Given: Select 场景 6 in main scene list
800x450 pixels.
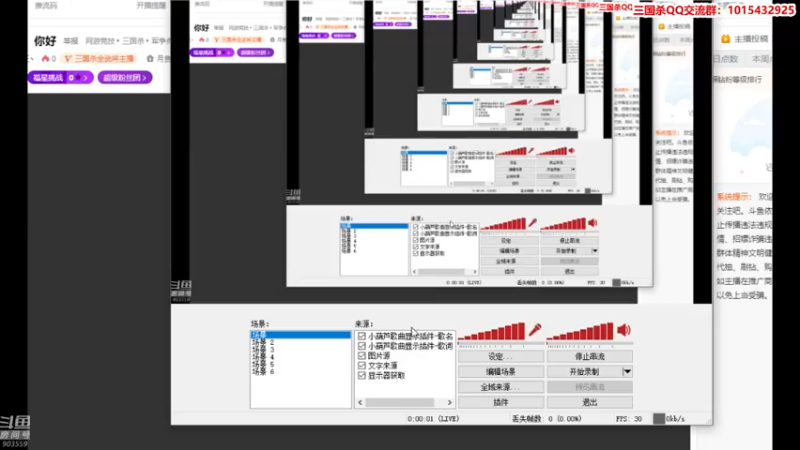Looking at the screenshot, I should click(x=263, y=371).
